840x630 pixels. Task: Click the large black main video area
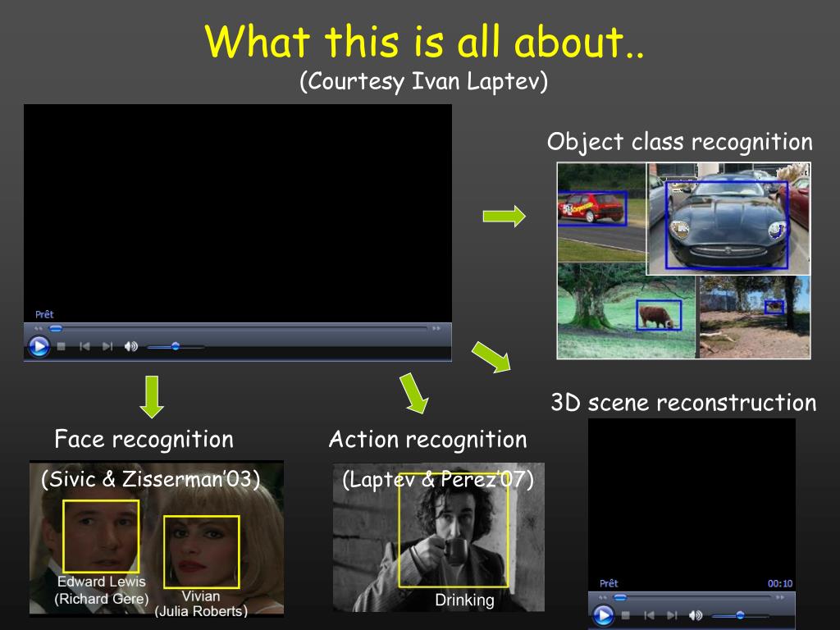click(x=238, y=213)
